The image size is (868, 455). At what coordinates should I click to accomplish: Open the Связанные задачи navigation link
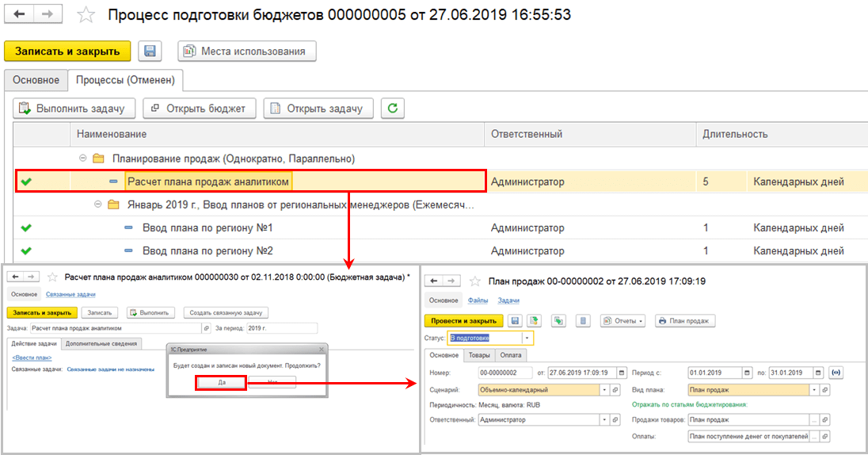tap(70, 294)
